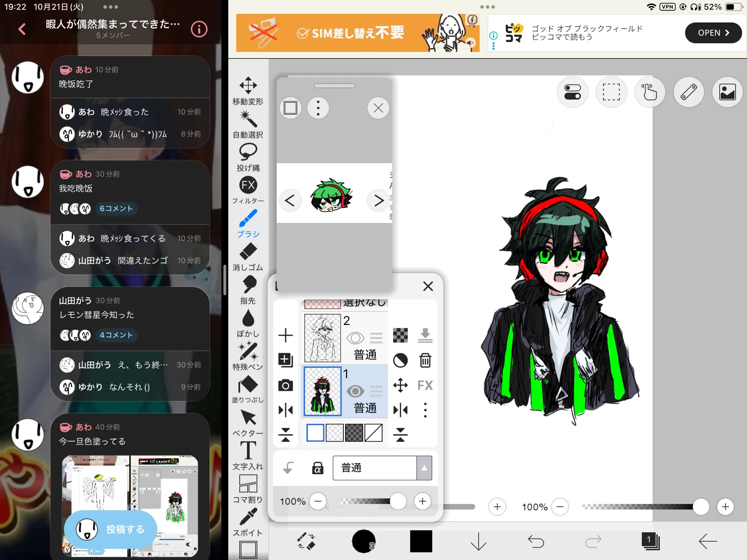Viewport: 747px width, 560px height.
Task: Go back with the red chevron in chat
Action: tap(22, 29)
